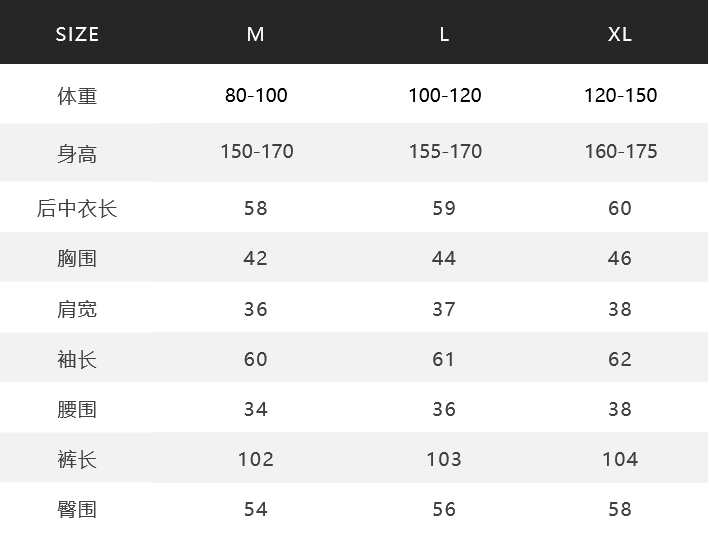Click the value 61 in L sleeve row
Screen dimensions: 709x533
point(444,359)
